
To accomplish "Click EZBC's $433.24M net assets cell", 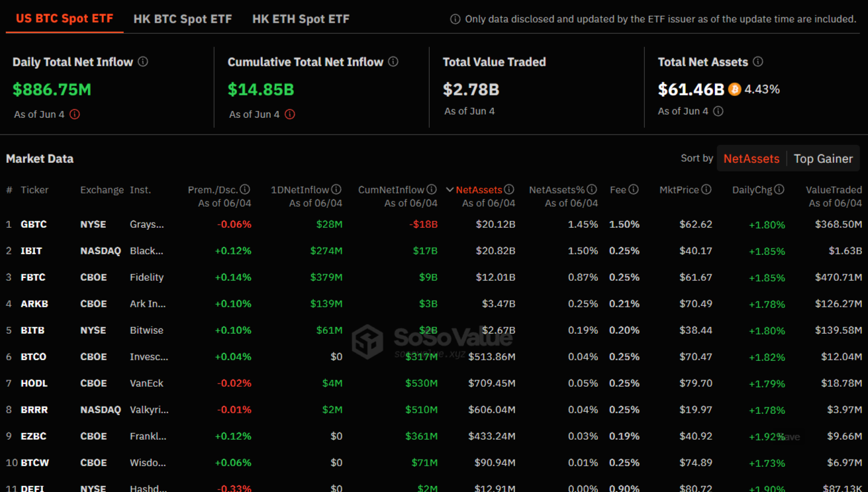I will click(492, 436).
